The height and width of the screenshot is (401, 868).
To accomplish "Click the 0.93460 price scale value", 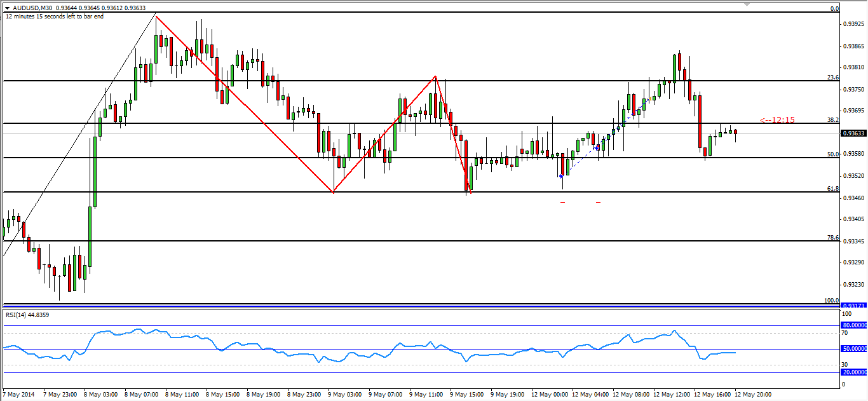I will point(853,198).
